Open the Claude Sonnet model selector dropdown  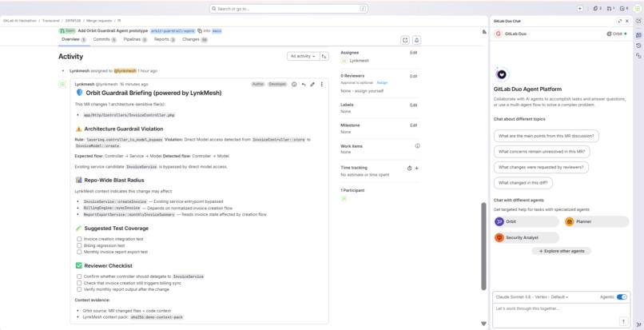tap(532, 296)
